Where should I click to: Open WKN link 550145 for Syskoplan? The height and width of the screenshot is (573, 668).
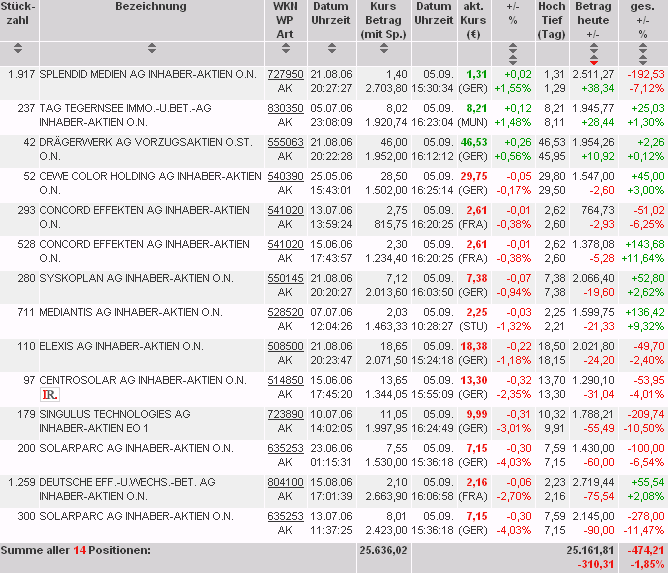tap(285, 278)
